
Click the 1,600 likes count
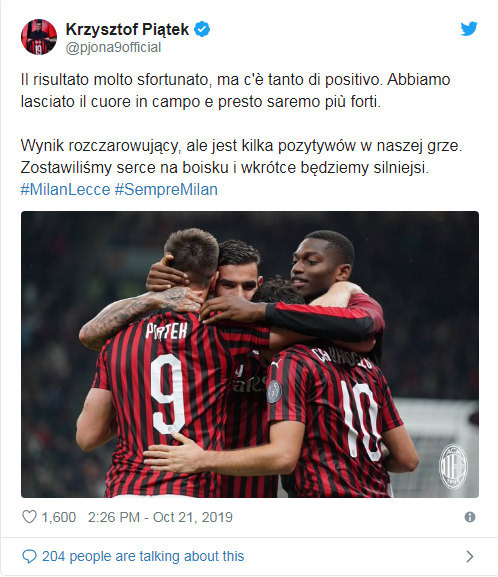point(59,517)
